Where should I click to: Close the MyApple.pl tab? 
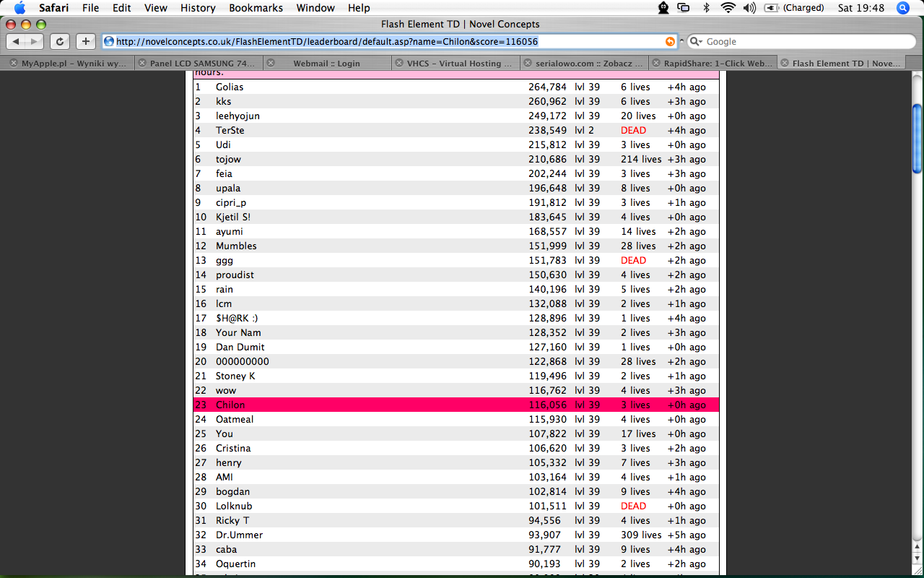(13, 63)
